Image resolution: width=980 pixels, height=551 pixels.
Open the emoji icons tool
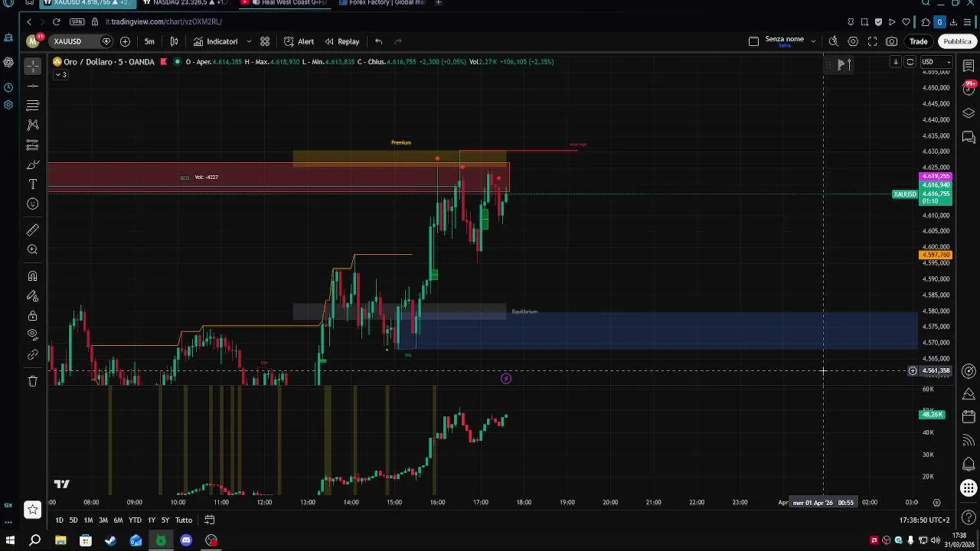[32, 204]
